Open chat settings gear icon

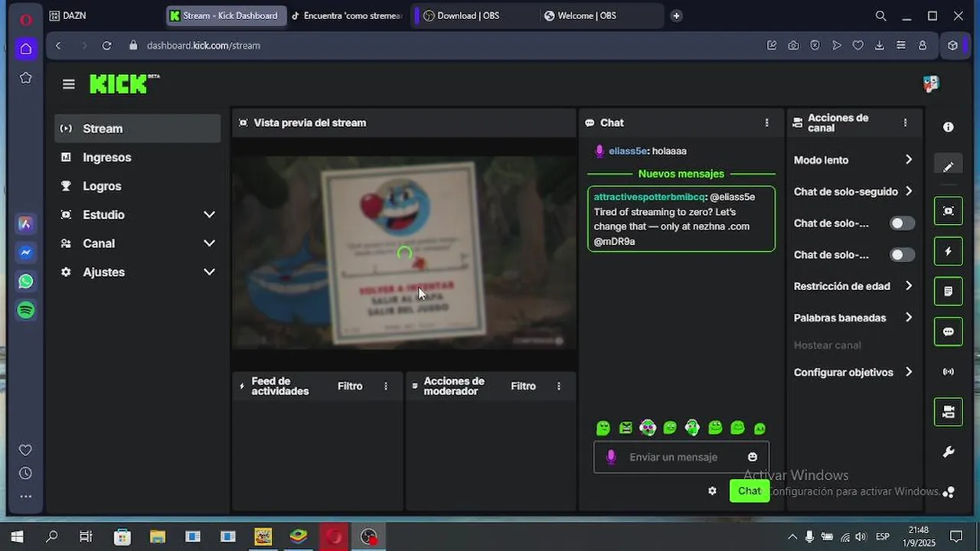tap(713, 491)
